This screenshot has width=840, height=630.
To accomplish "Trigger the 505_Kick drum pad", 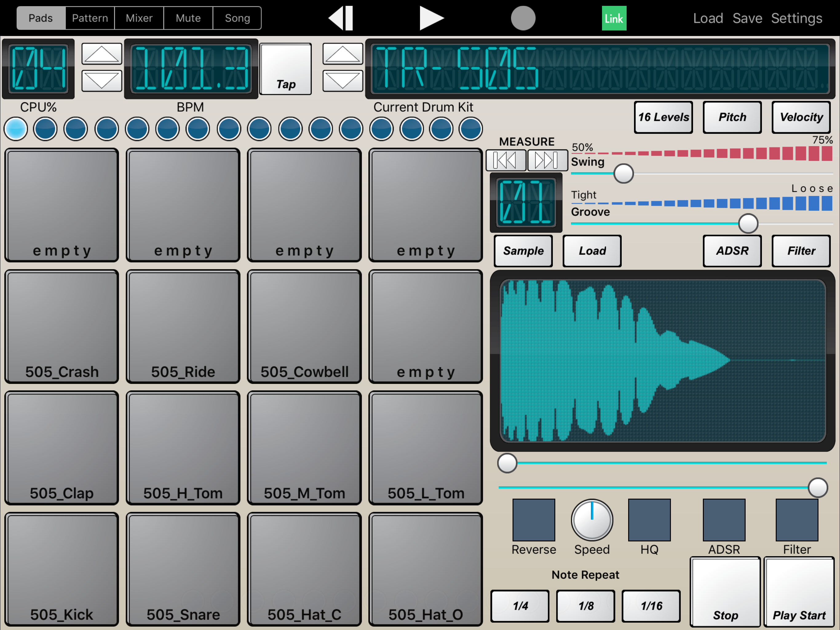I will pos(61,569).
